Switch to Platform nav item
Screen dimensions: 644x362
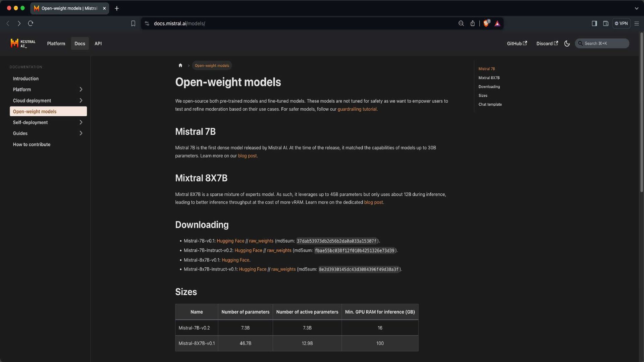tap(56, 44)
